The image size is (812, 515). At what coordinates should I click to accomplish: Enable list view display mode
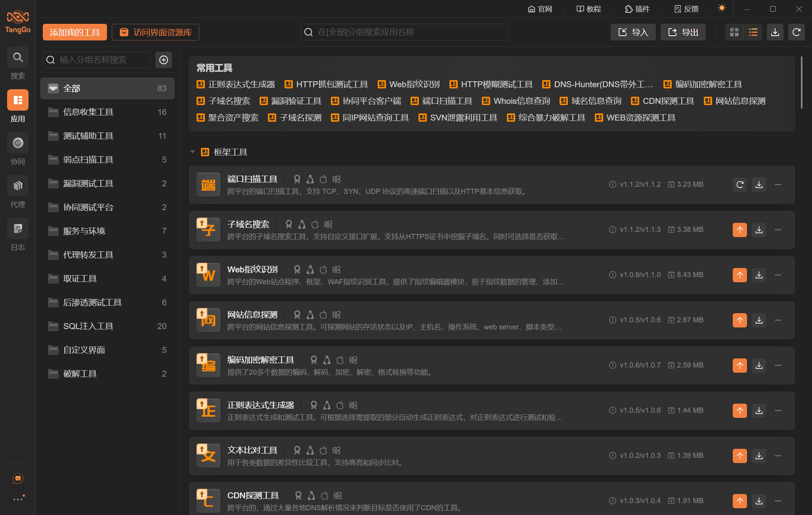coord(753,32)
